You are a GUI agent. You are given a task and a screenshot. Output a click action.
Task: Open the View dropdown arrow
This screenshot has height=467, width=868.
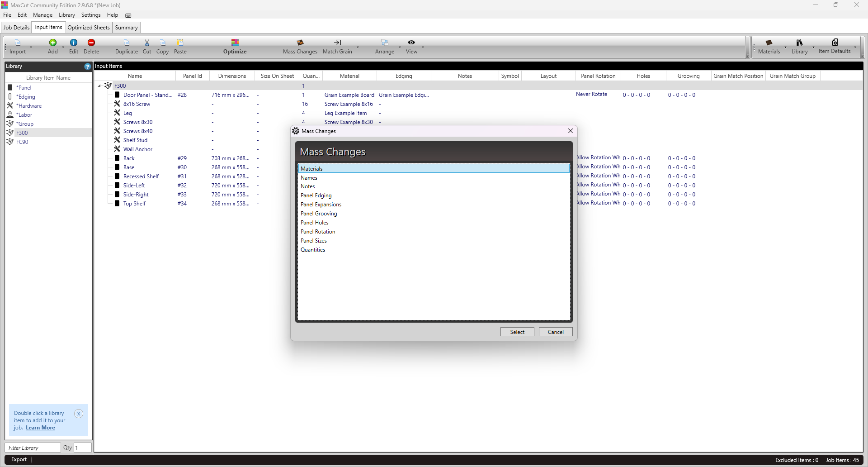(x=423, y=47)
